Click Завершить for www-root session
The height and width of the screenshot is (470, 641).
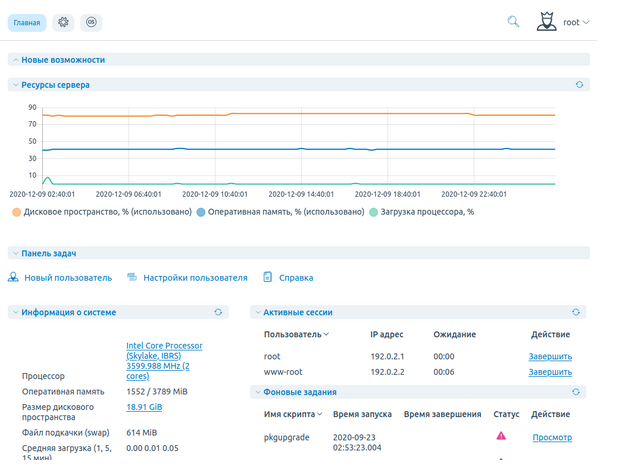click(x=550, y=372)
